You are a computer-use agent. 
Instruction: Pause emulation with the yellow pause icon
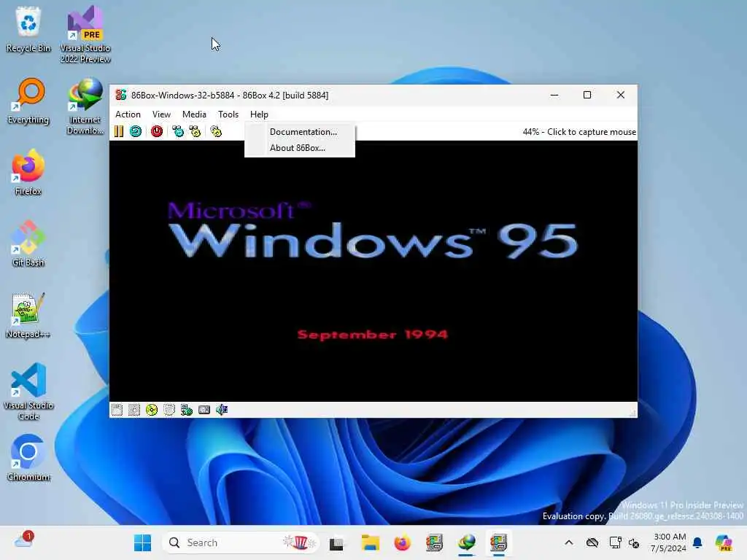[x=119, y=131]
